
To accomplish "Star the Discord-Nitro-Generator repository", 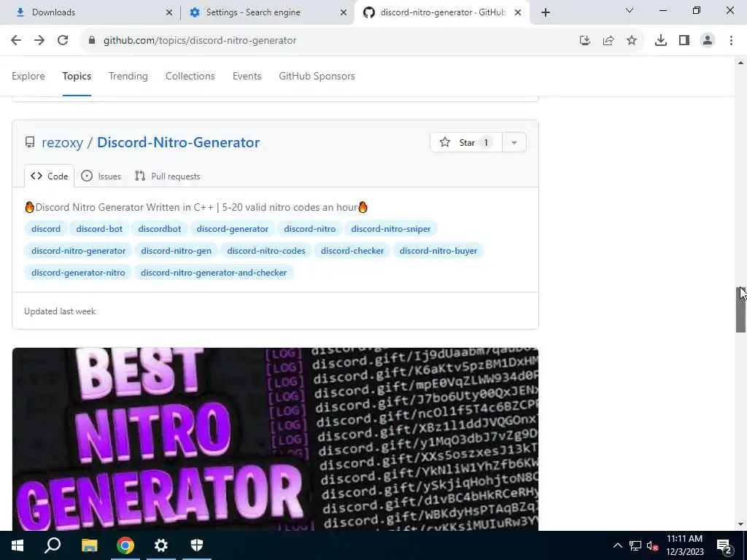I will (x=466, y=142).
